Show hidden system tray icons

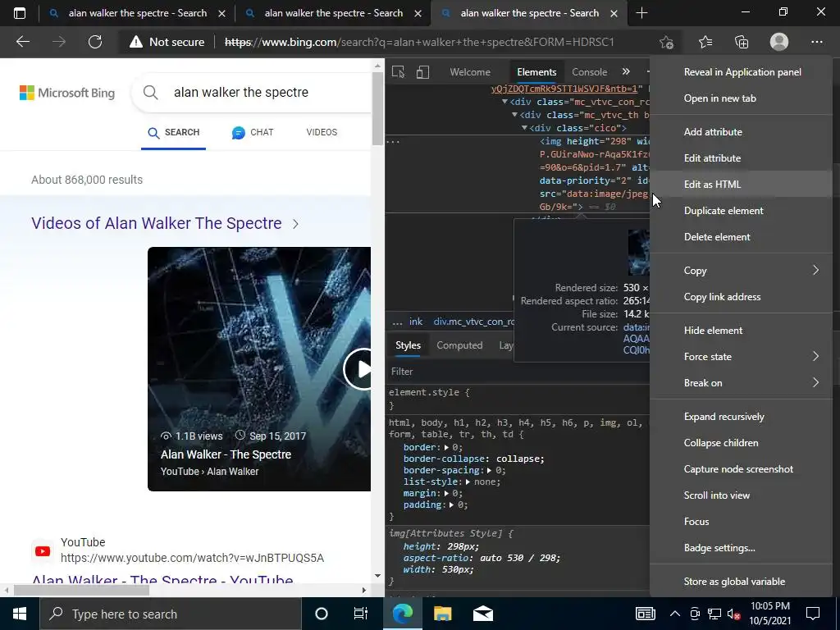coord(675,614)
